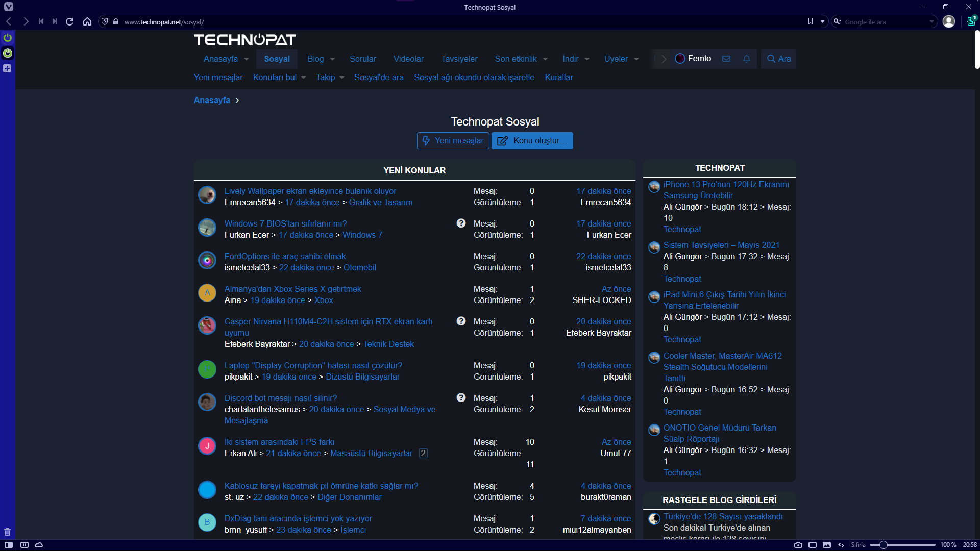Viewport: 980px width, 551px height.
Task: Go to the browser home page
Action: (x=87, y=22)
